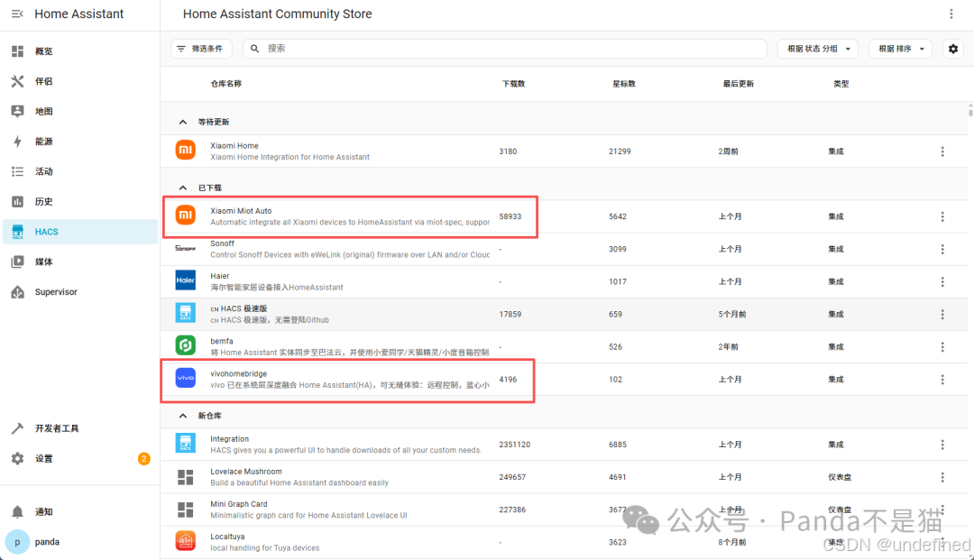This screenshot has width=974, height=560.
Task: Click the search magnifier icon
Action: [254, 49]
